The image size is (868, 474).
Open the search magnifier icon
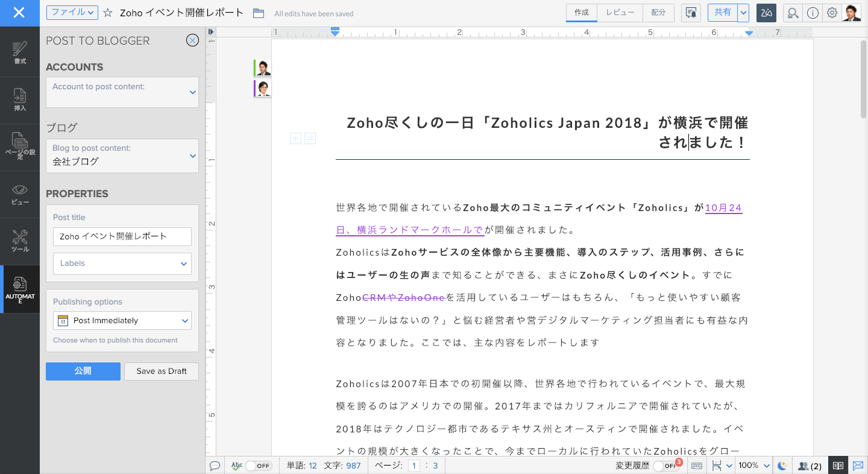coord(793,13)
